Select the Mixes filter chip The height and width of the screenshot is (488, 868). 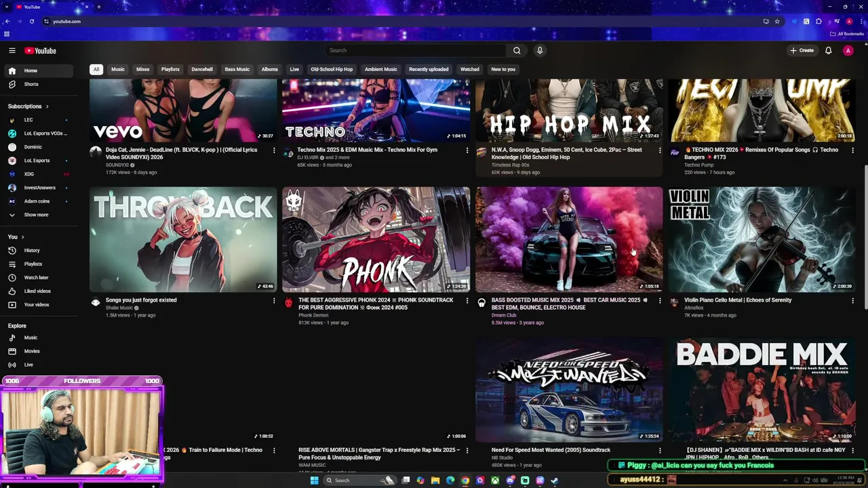tap(142, 69)
